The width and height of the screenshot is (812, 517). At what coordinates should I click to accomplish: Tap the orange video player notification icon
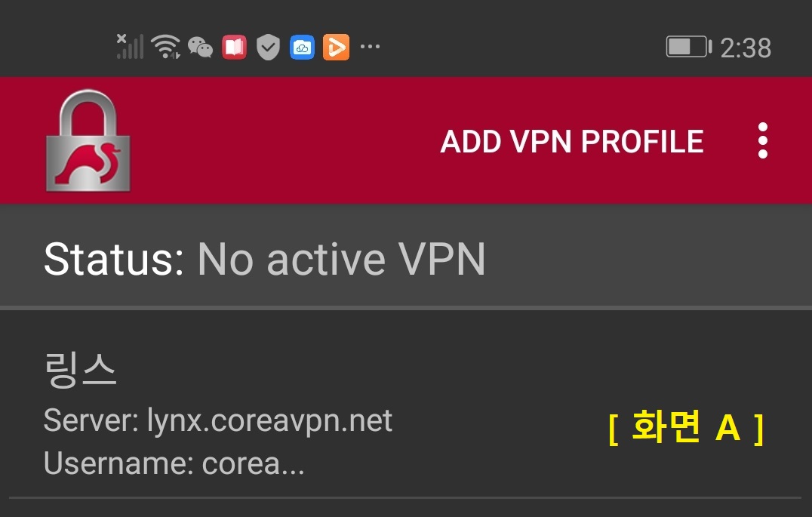click(336, 47)
